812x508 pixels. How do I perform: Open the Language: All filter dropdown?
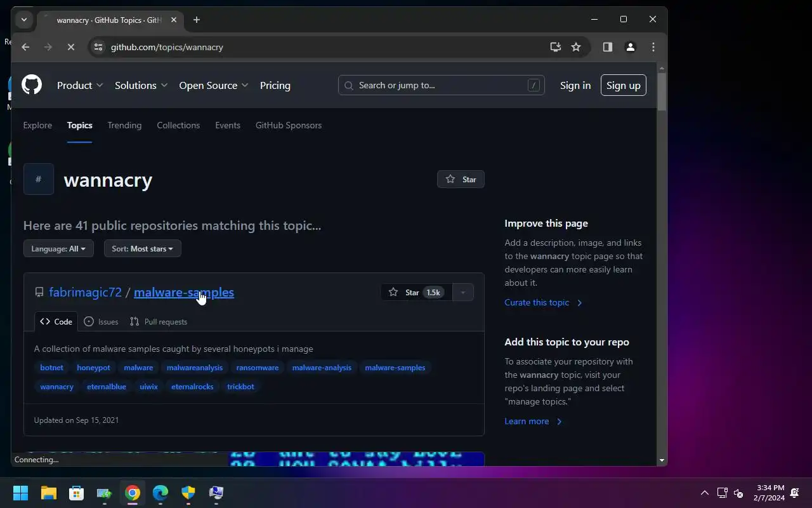(58, 248)
